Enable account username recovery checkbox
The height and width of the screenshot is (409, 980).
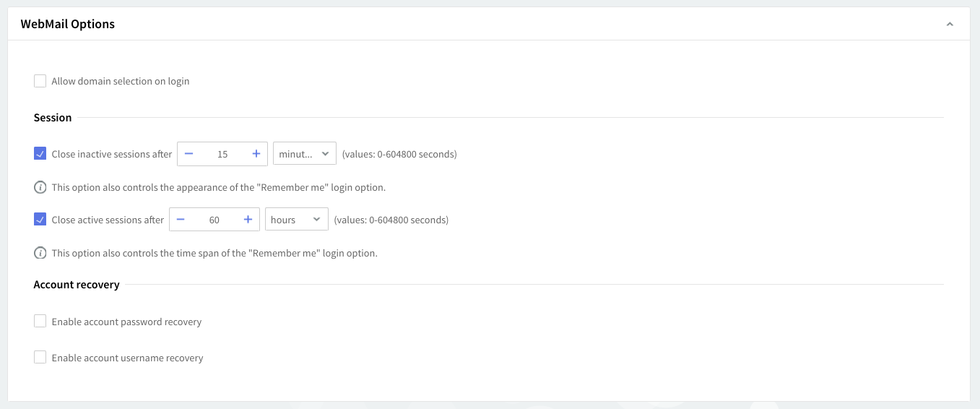[40, 357]
